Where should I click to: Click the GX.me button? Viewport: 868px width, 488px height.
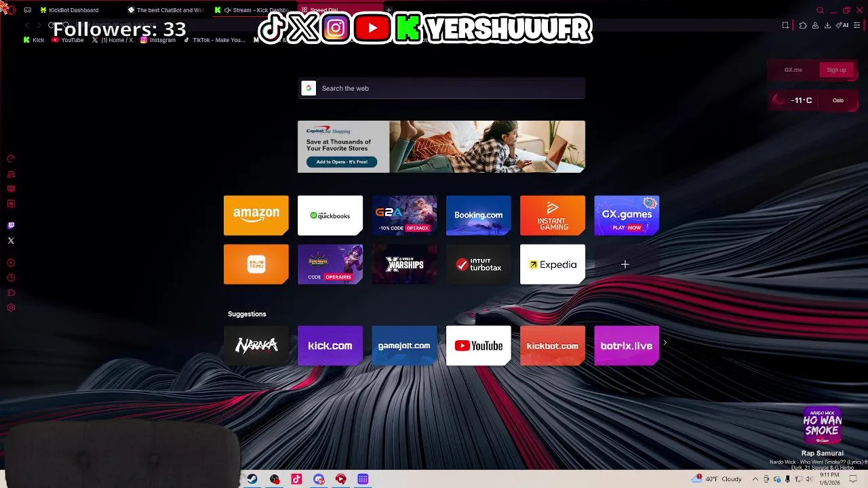793,70
